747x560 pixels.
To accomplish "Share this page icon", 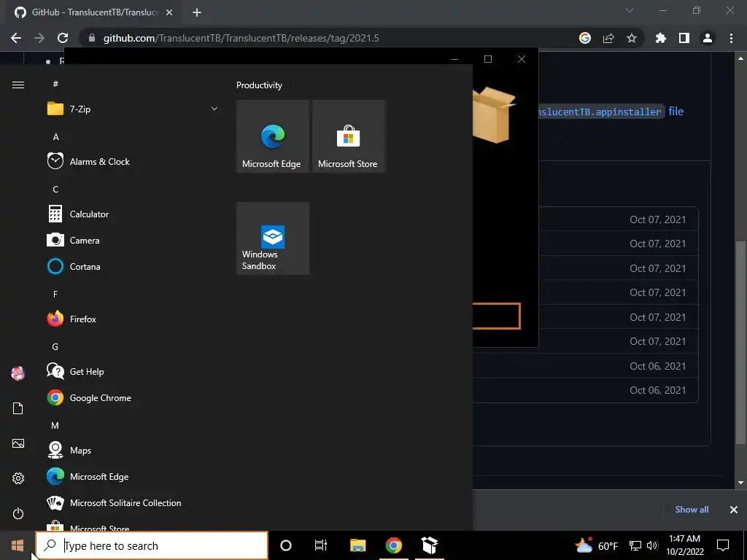I will [x=608, y=38].
